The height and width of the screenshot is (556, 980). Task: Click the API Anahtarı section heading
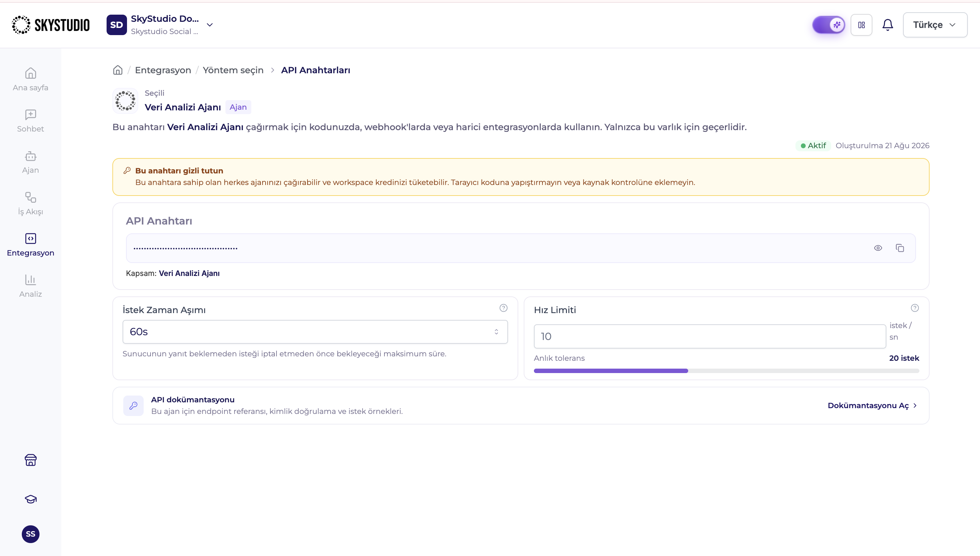[x=159, y=221]
